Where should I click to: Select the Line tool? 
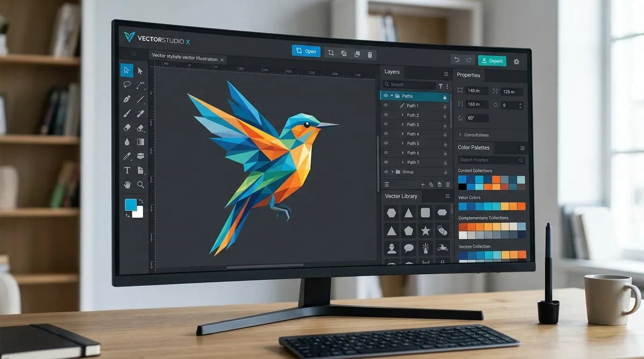[140, 100]
